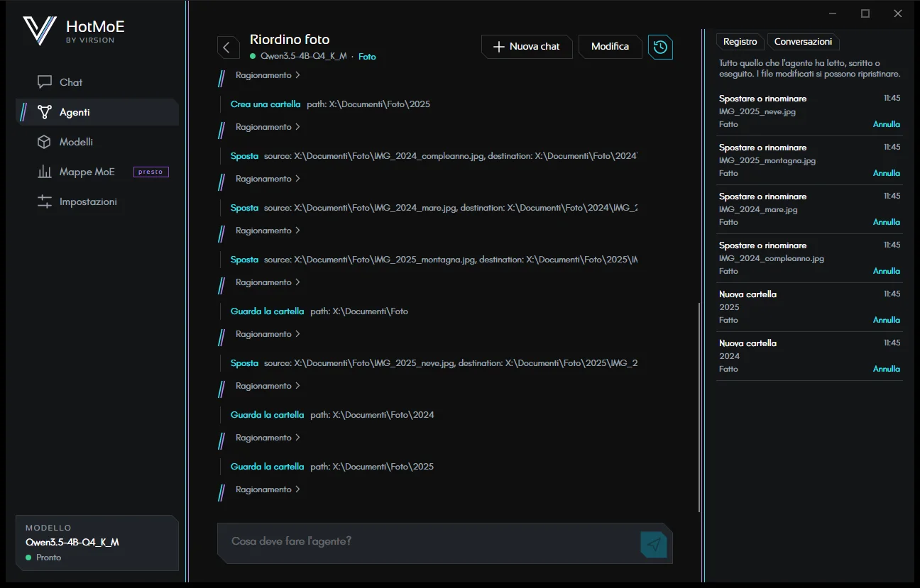
Task: Click Annulla for IMG_2024_mare.jpg entry
Action: 886,222
